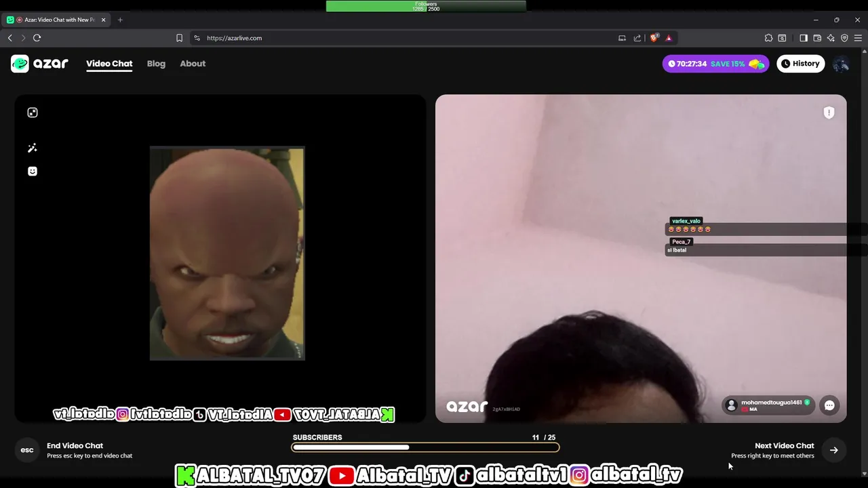The height and width of the screenshot is (488, 868).
Task: Open the Video Chat tab
Action: pos(109,64)
